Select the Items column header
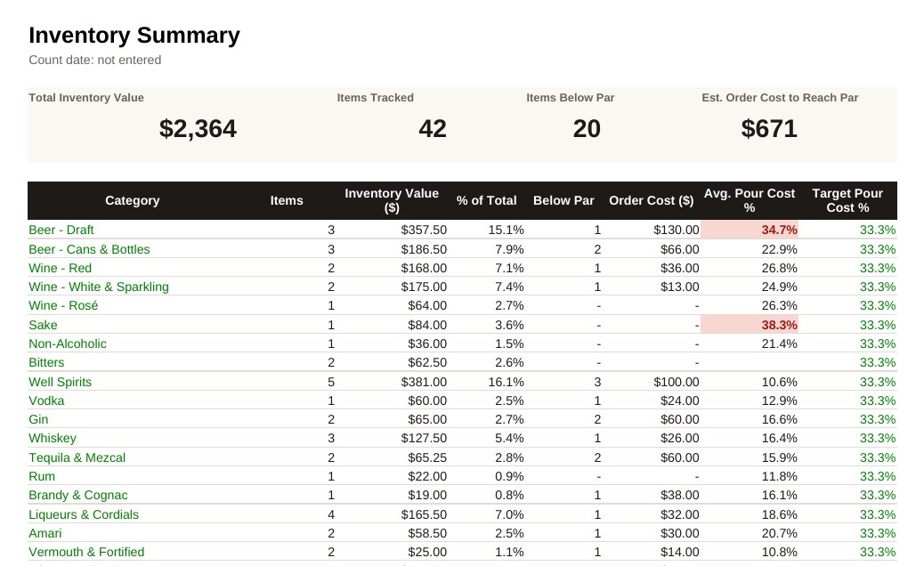This screenshot has height=566, width=924. (x=287, y=201)
